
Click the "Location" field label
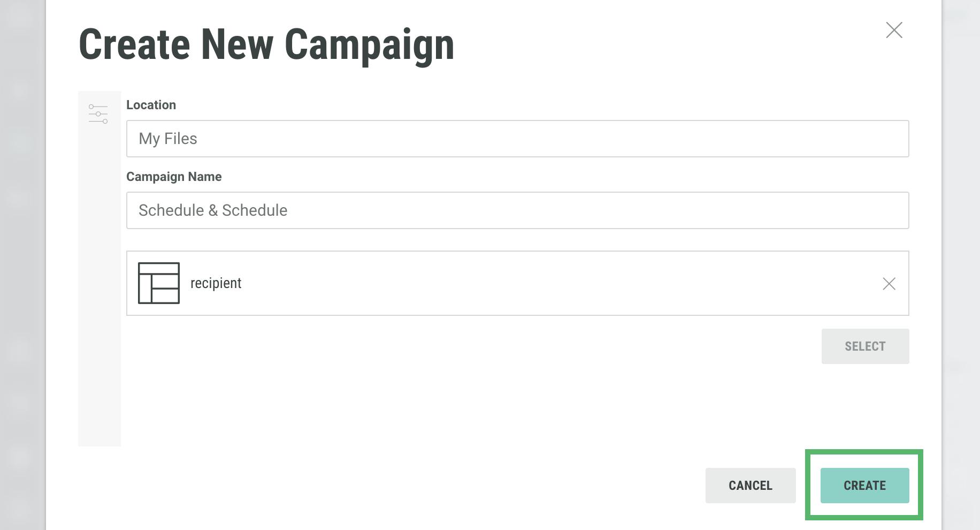click(151, 105)
